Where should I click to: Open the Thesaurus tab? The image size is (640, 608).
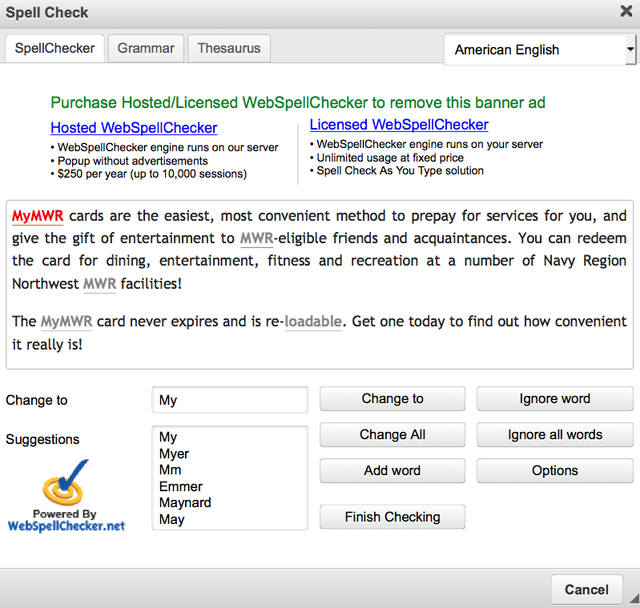pyautogui.click(x=229, y=48)
